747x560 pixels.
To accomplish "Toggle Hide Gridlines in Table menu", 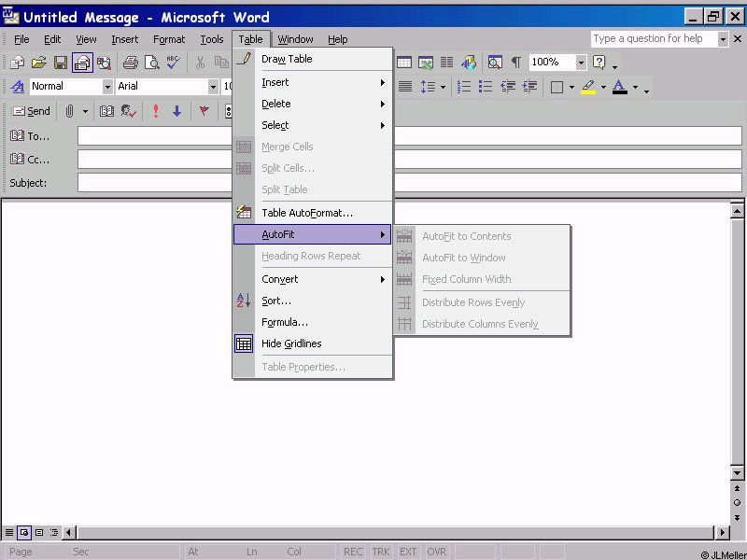I will [x=291, y=343].
